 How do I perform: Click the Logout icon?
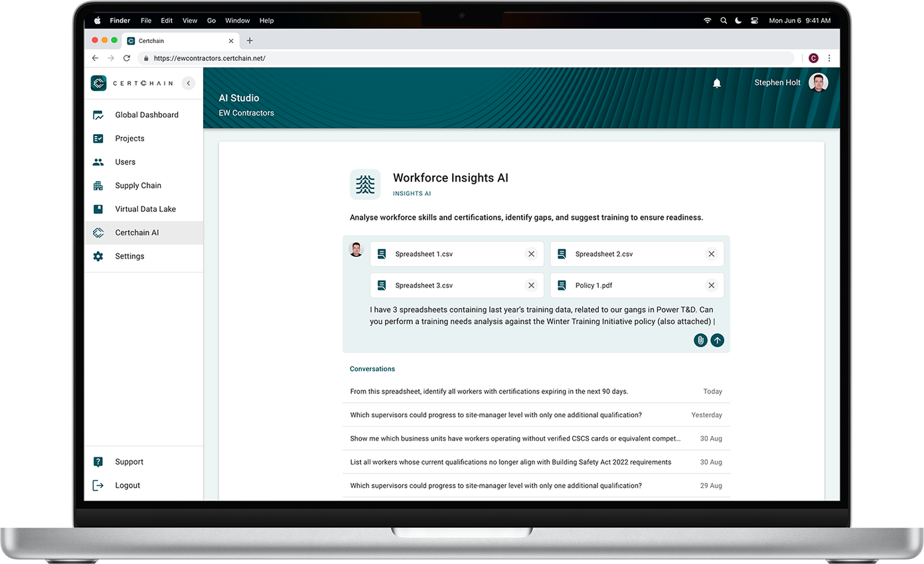(x=98, y=485)
